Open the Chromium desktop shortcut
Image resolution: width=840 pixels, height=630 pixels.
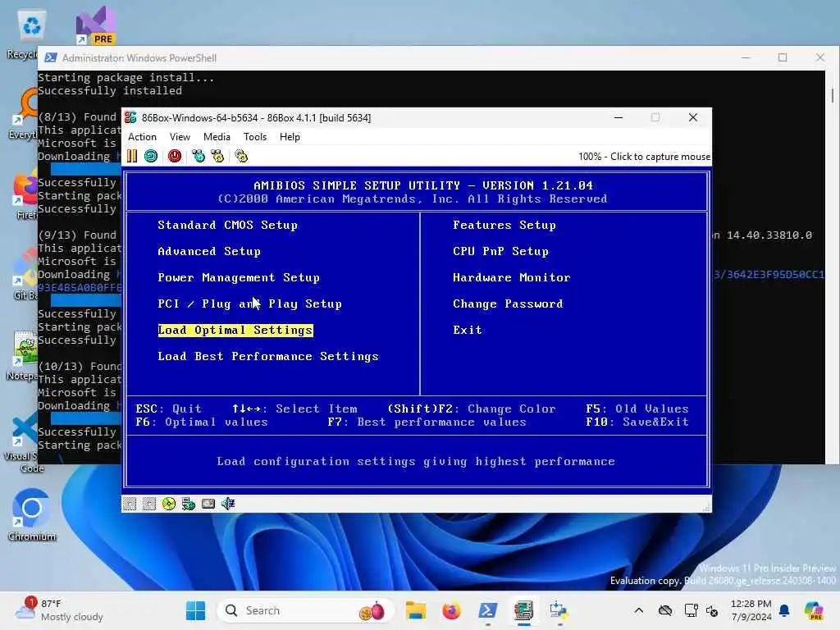[x=32, y=515]
